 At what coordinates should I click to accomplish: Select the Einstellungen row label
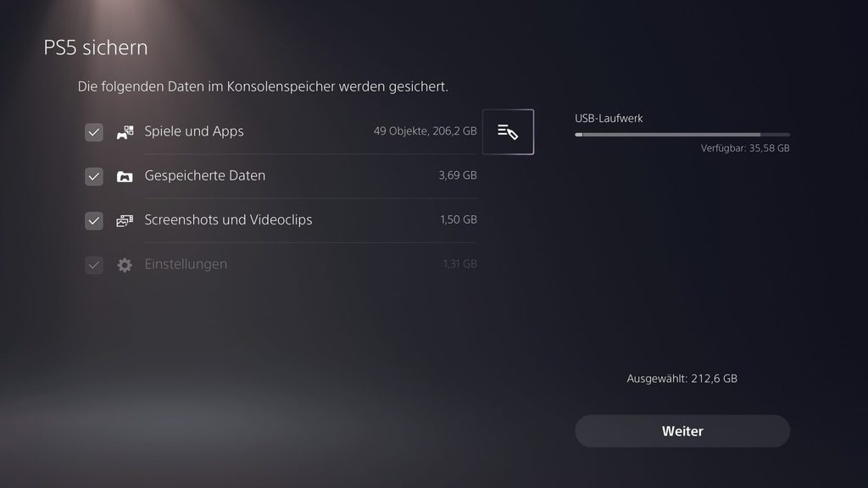186,264
